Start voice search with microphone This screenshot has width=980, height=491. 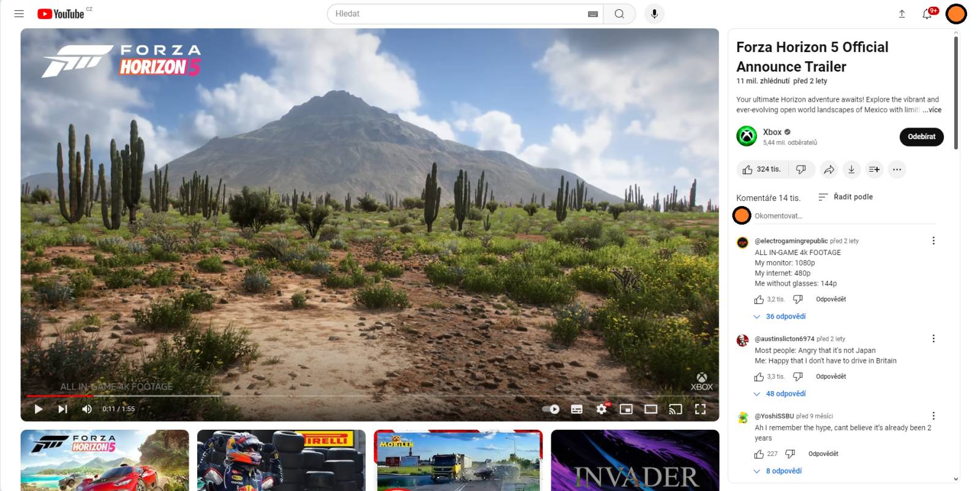(654, 13)
